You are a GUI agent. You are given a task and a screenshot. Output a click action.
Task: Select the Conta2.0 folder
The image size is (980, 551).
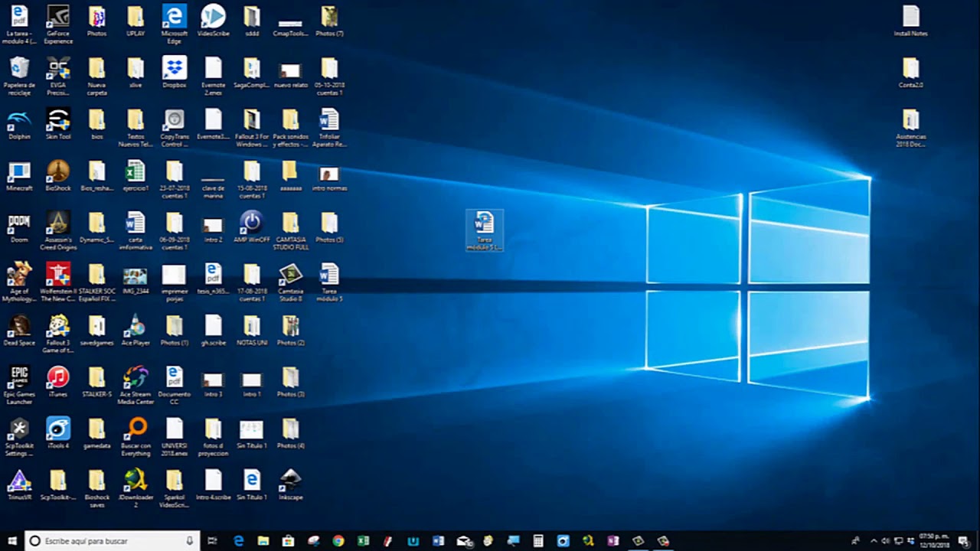910,72
